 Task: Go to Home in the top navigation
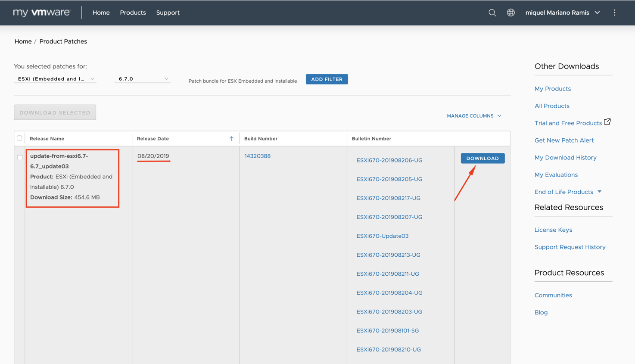pos(101,12)
